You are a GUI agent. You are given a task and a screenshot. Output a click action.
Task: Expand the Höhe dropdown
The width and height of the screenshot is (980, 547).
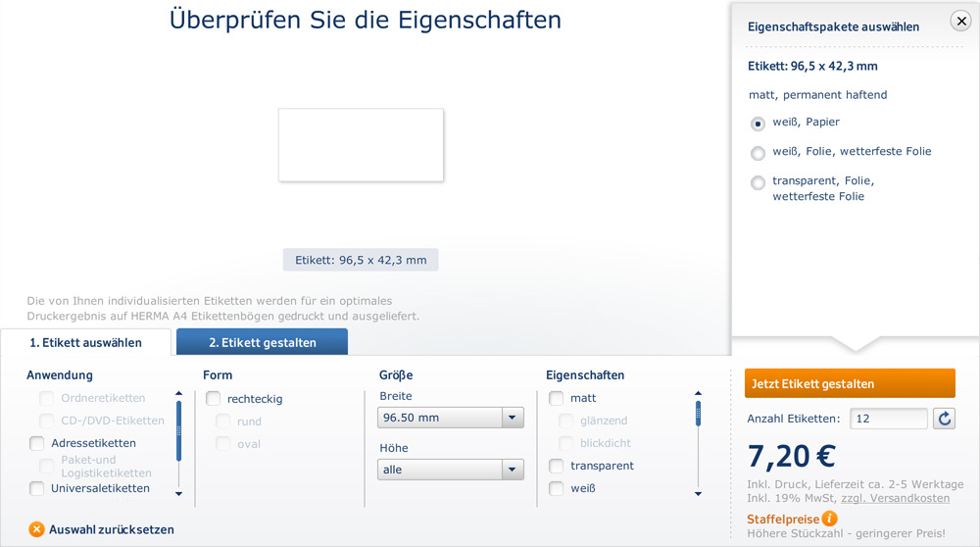coord(451,470)
